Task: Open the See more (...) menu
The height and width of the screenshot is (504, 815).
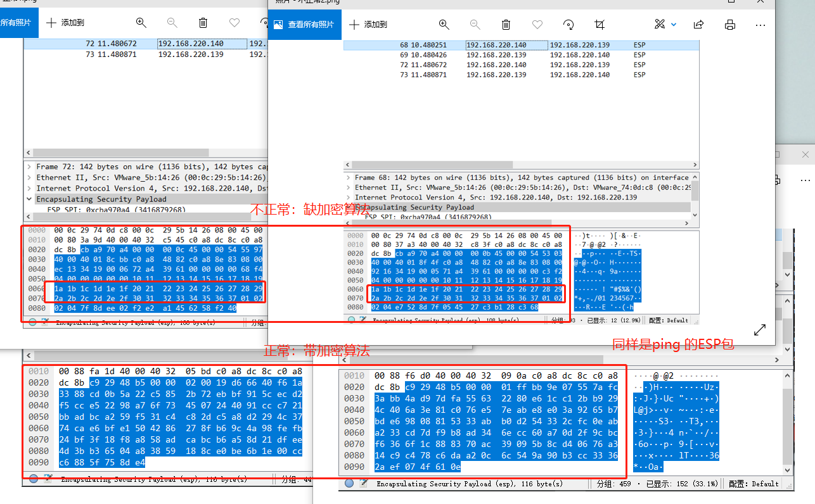Action: pyautogui.click(x=760, y=25)
